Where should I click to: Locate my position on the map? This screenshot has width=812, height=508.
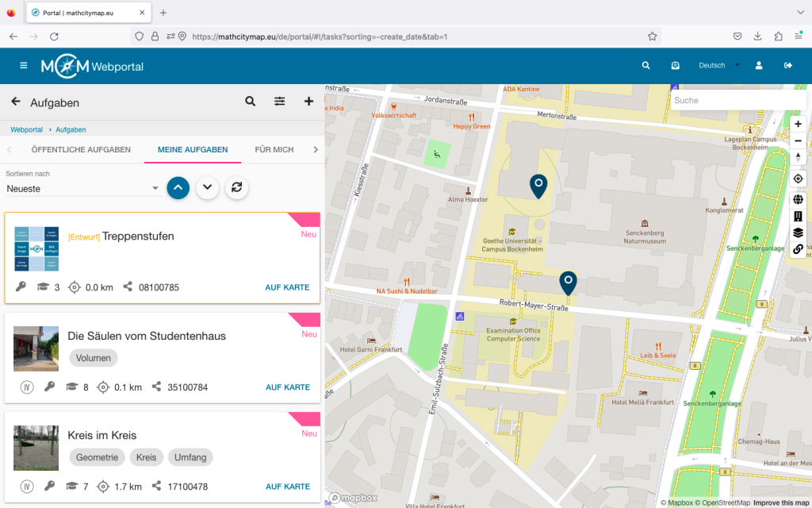[798, 179]
